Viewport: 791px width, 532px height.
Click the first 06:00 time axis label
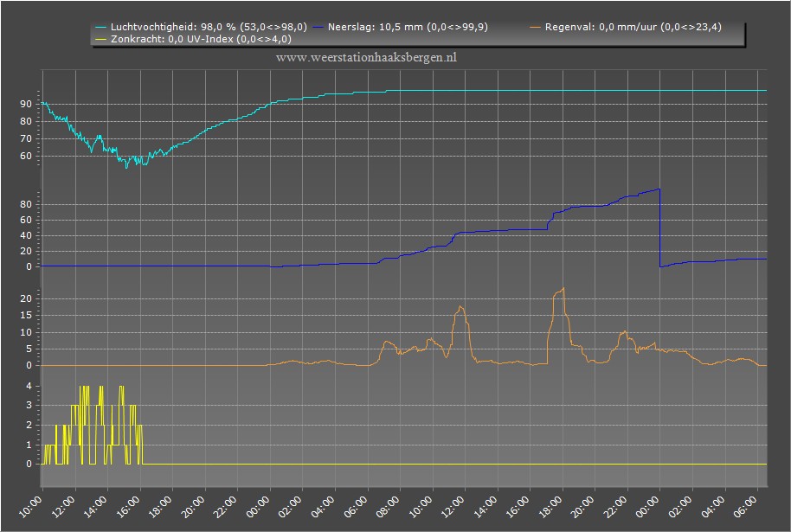(x=357, y=506)
